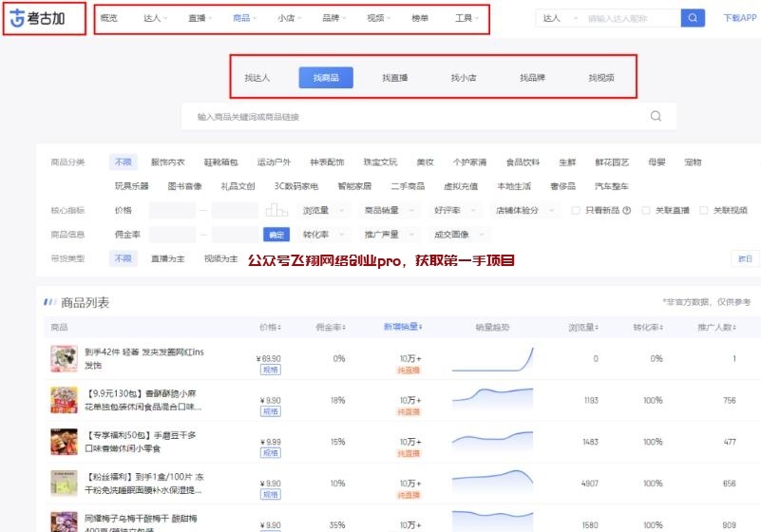Open the 转化率 filter dropdown
Image resolution: width=761 pixels, height=532 pixels.
click(324, 235)
